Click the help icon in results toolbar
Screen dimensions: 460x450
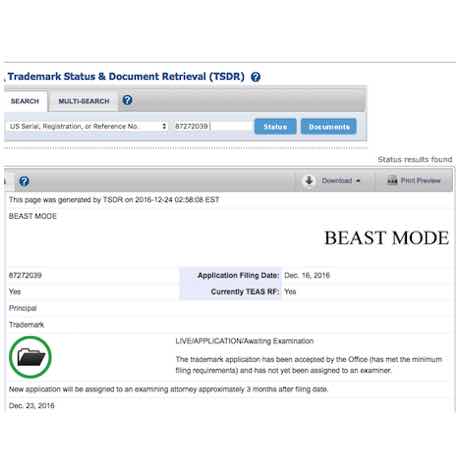(24, 181)
